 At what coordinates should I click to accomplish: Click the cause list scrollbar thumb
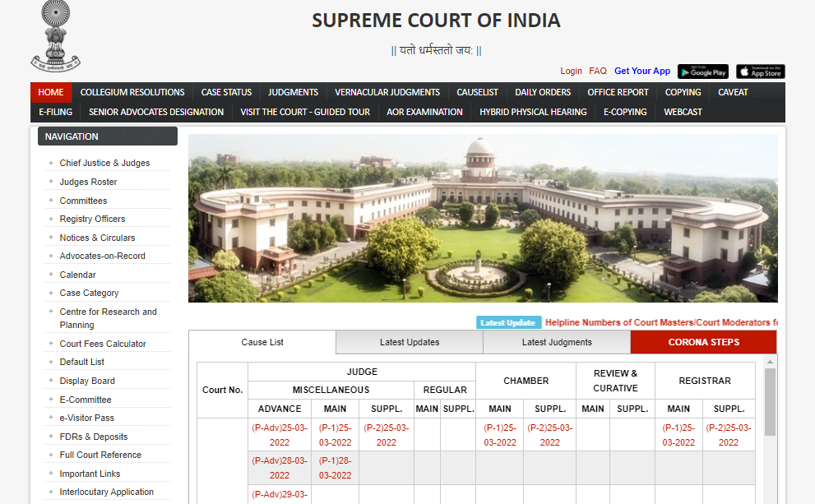(771, 402)
